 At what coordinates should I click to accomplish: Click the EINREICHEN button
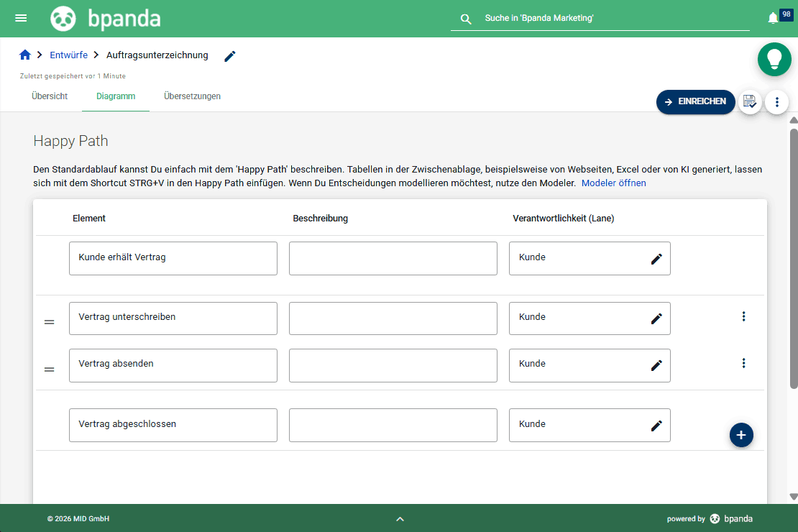coord(695,101)
